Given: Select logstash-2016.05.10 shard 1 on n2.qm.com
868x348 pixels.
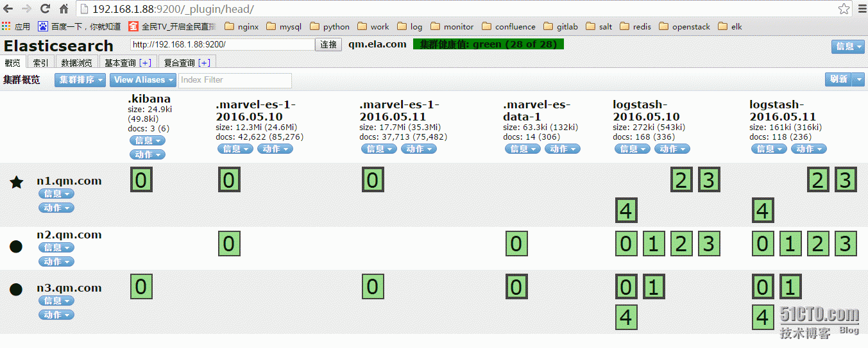Looking at the screenshot, I should [654, 244].
